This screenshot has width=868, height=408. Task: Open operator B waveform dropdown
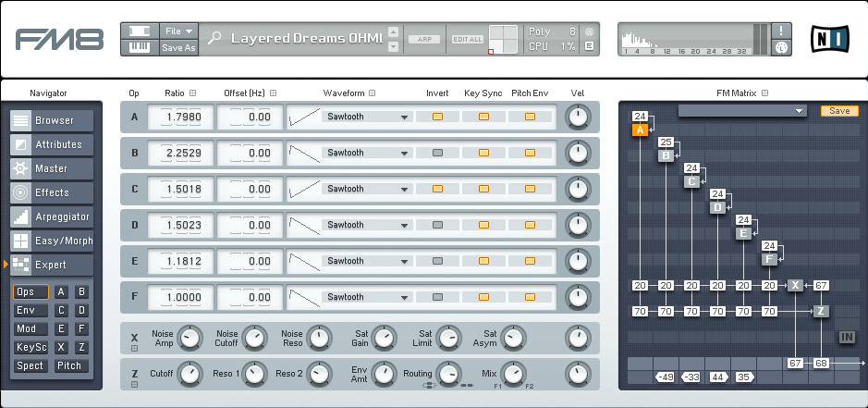tap(367, 153)
